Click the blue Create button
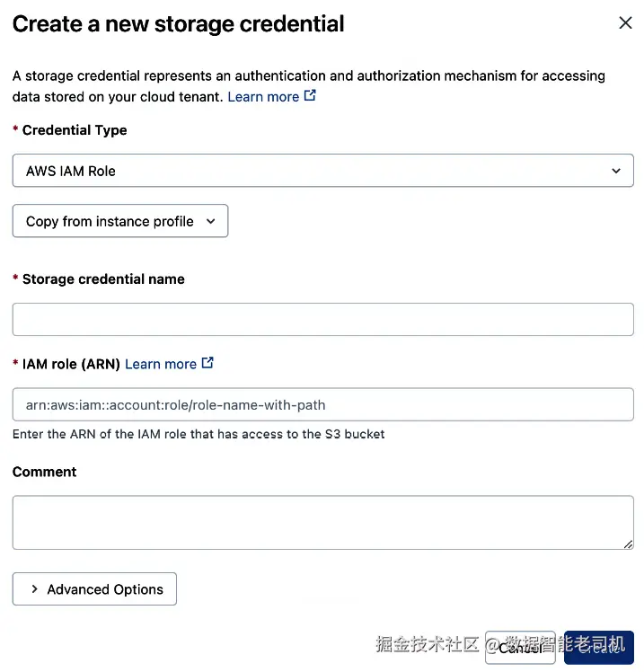644x672 pixels. point(598,647)
